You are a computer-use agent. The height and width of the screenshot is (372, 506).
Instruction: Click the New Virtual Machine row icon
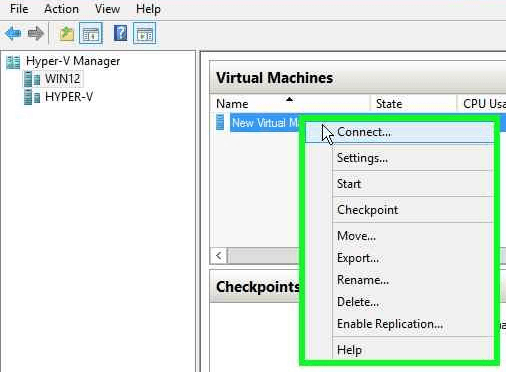(220, 122)
